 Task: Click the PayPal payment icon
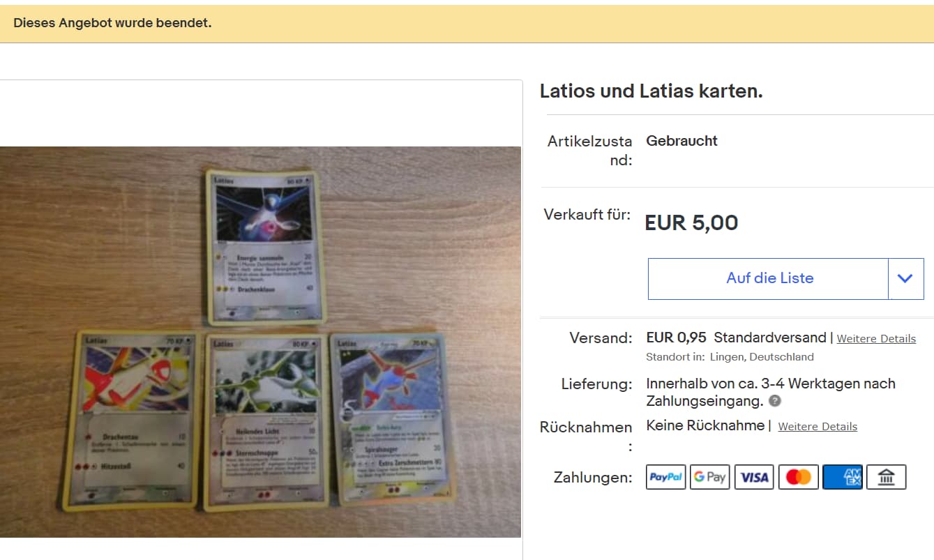[666, 477]
